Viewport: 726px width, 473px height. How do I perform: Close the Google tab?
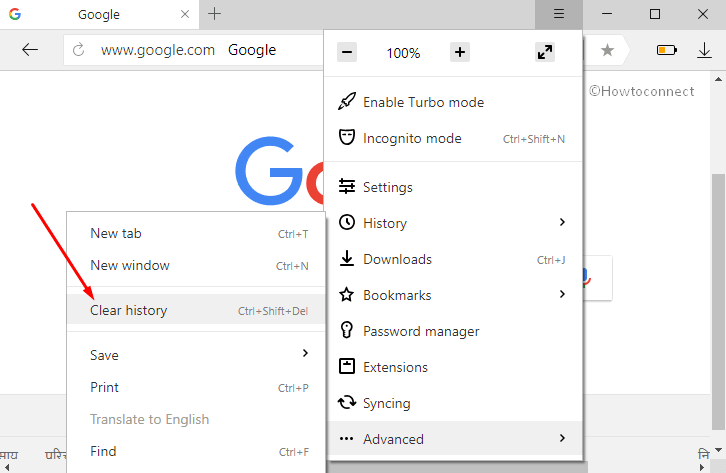pyautogui.click(x=185, y=14)
